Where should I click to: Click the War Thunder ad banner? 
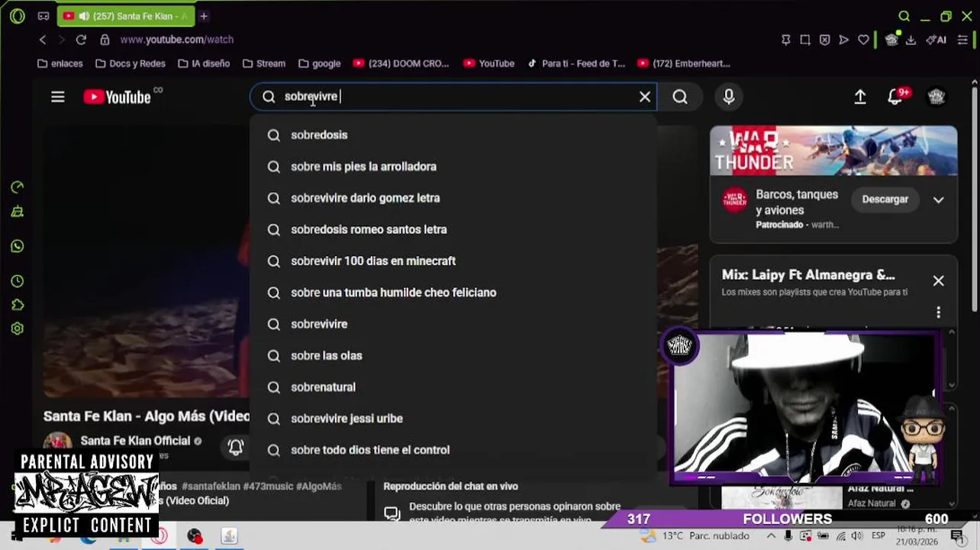(833, 151)
